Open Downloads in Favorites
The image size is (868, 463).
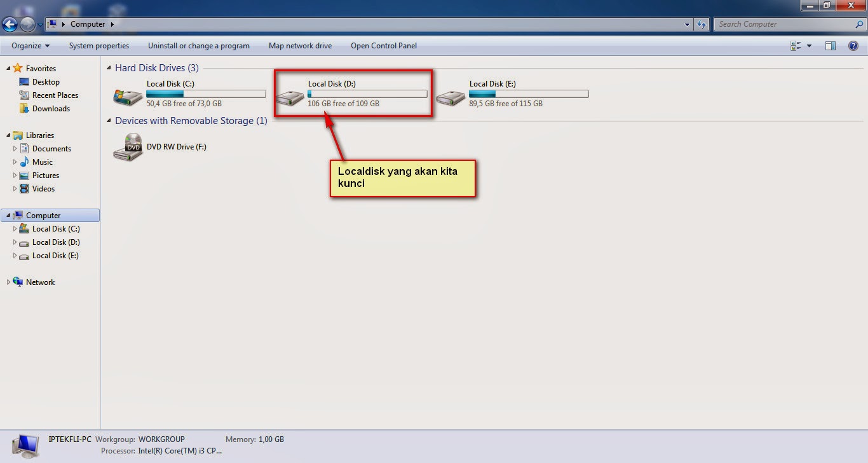[51, 109]
